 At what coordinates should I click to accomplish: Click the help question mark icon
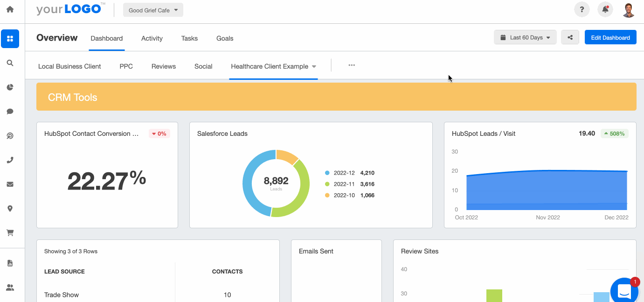tap(582, 9)
